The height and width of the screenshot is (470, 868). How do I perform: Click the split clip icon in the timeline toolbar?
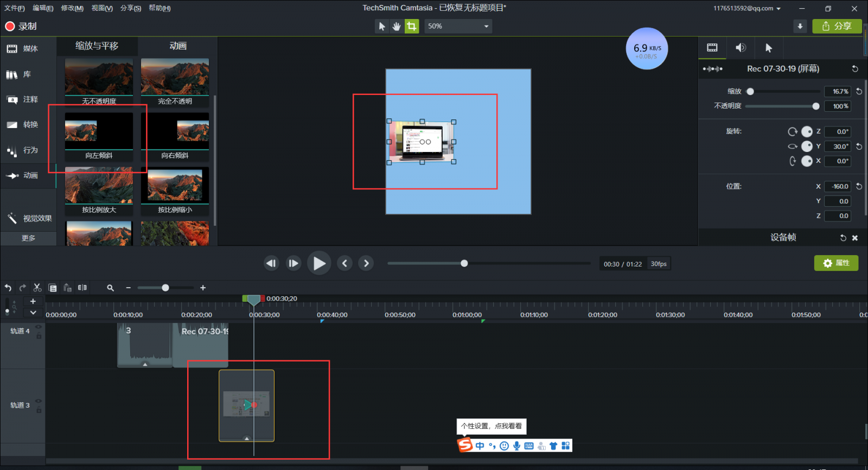tap(82, 288)
